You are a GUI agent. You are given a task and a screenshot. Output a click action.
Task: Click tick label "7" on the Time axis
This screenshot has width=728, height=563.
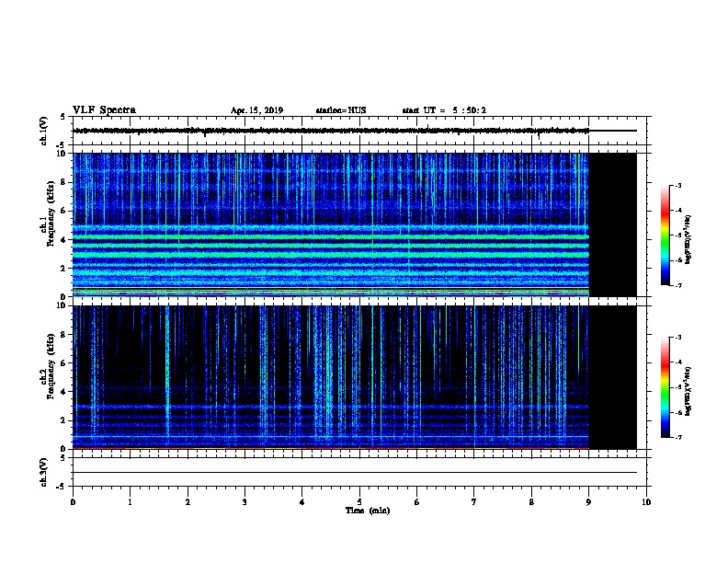click(474, 502)
